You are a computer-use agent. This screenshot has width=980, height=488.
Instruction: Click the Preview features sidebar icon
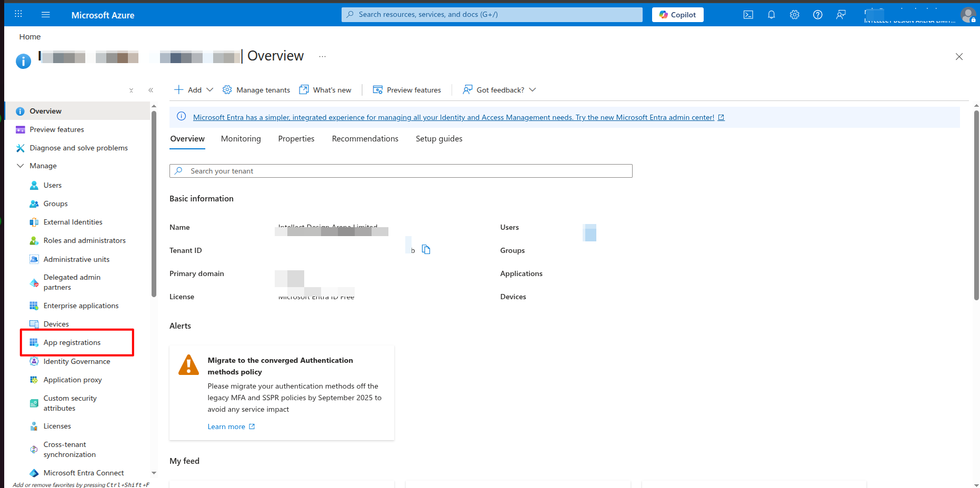(21, 129)
